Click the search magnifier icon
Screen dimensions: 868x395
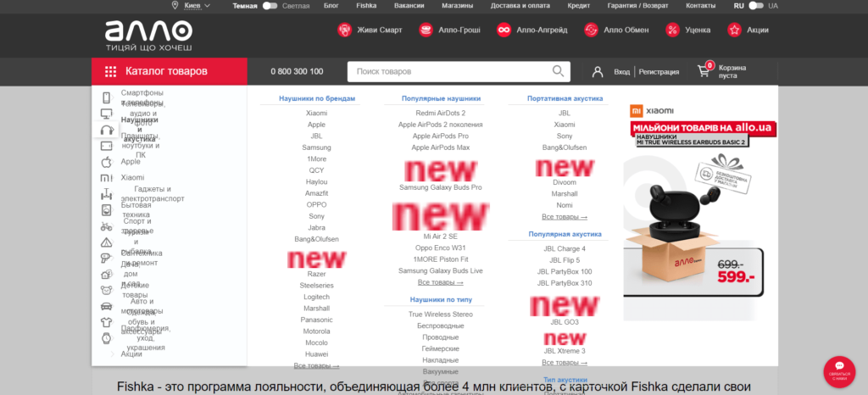point(558,71)
